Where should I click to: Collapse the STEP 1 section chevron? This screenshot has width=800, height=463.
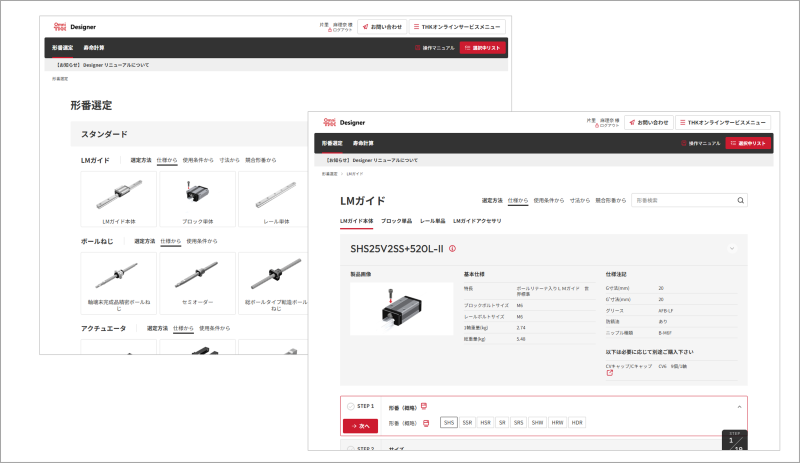739,406
